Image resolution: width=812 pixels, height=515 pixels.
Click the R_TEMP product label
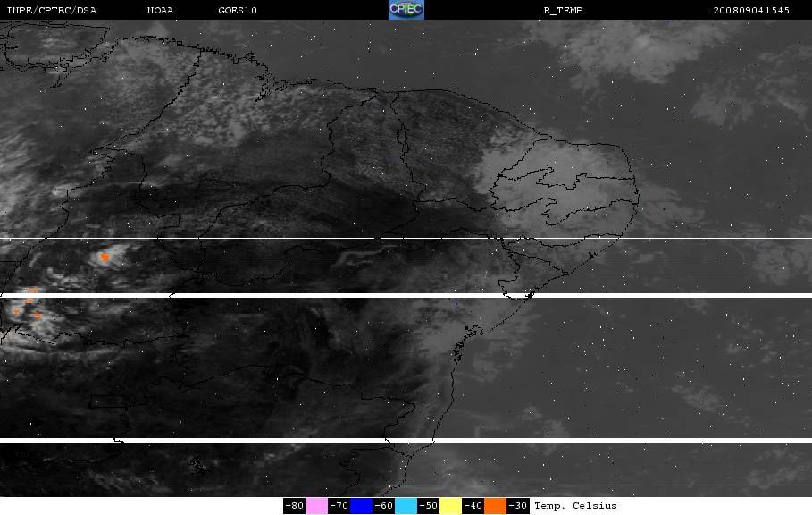point(563,11)
